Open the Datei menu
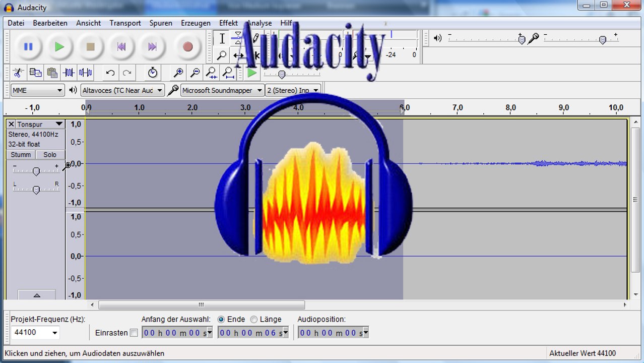644x363 pixels. (16, 23)
